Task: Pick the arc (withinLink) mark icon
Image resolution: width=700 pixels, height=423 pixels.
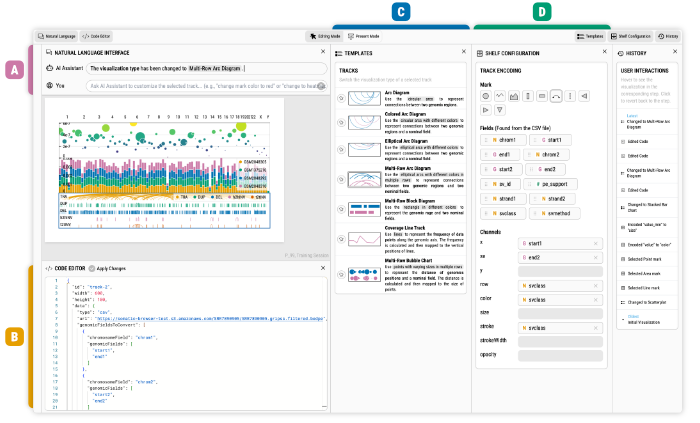Action: click(556, 96)
